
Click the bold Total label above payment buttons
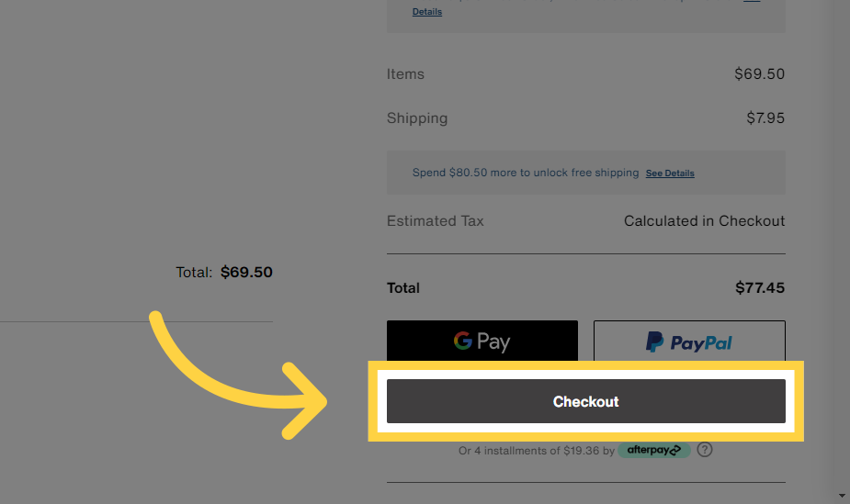click(x=403, y=287)
